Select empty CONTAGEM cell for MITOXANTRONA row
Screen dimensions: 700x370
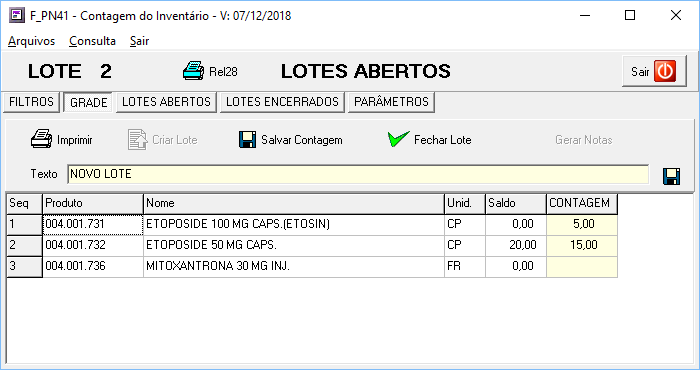tap(582, 266)
